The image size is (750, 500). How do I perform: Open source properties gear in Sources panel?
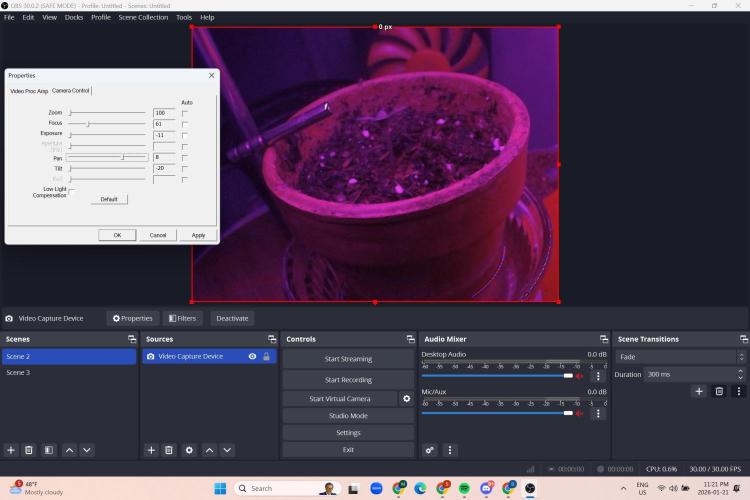[189, 450]
